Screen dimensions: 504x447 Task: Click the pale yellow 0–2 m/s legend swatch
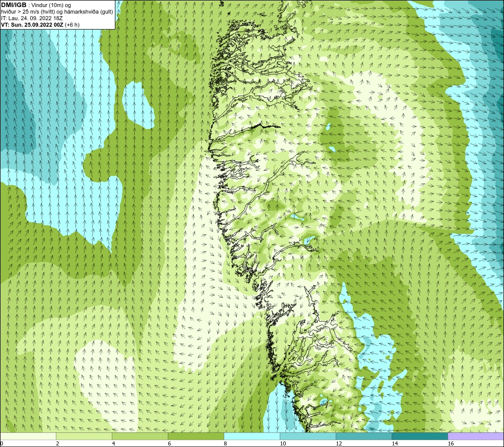pyautogui.click(x=28, y=436)
